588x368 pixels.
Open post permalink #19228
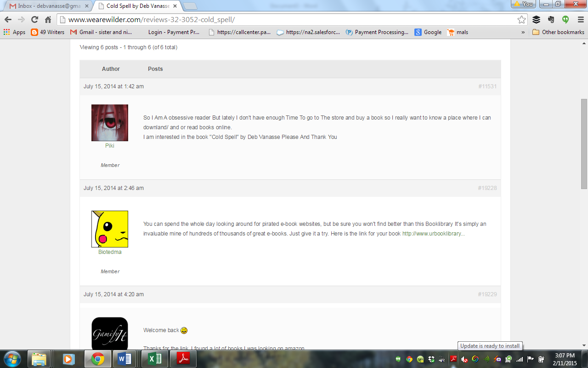click(487, 188)
